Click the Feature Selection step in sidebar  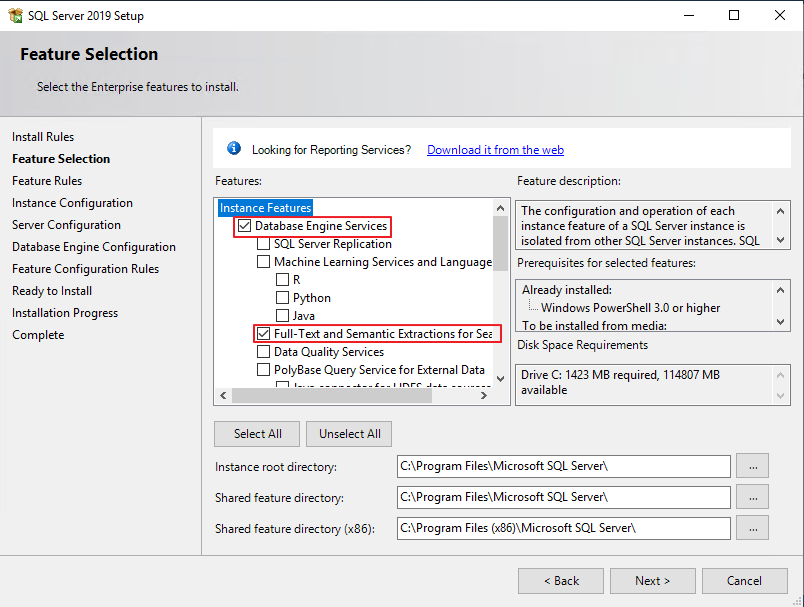point(61,159)
